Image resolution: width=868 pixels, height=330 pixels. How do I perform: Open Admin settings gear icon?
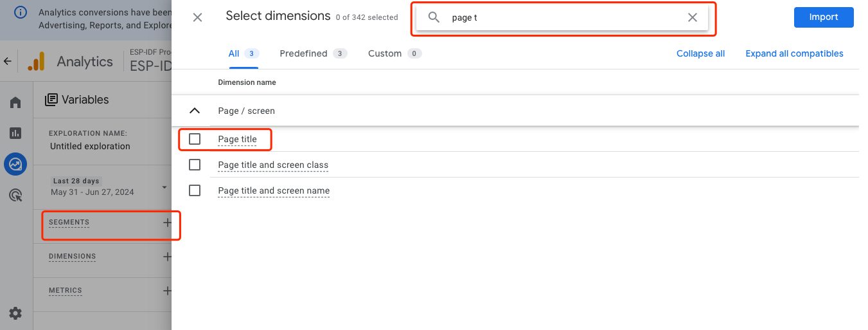[x=15, y=313]
